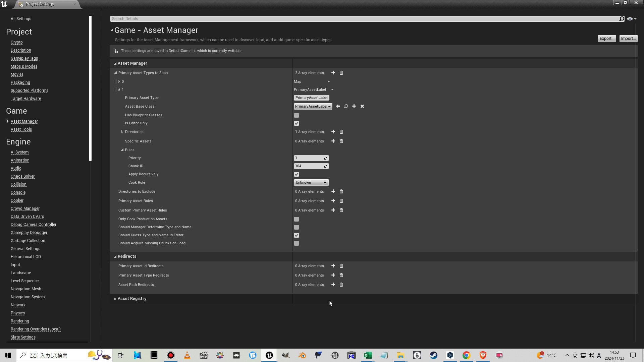Open Packaging settings in sidebar
Screen dimensions: 644x362
pos(20,82)
